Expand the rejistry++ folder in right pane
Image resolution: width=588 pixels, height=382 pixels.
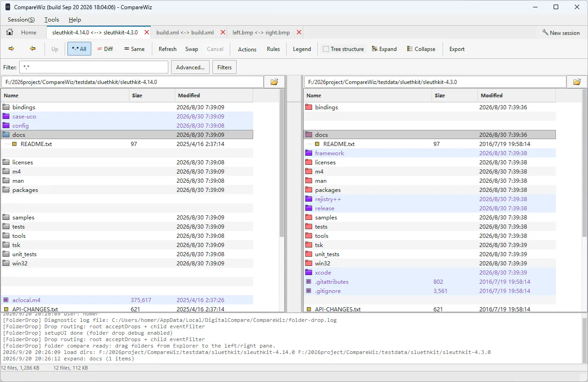[x=309, y=199]
